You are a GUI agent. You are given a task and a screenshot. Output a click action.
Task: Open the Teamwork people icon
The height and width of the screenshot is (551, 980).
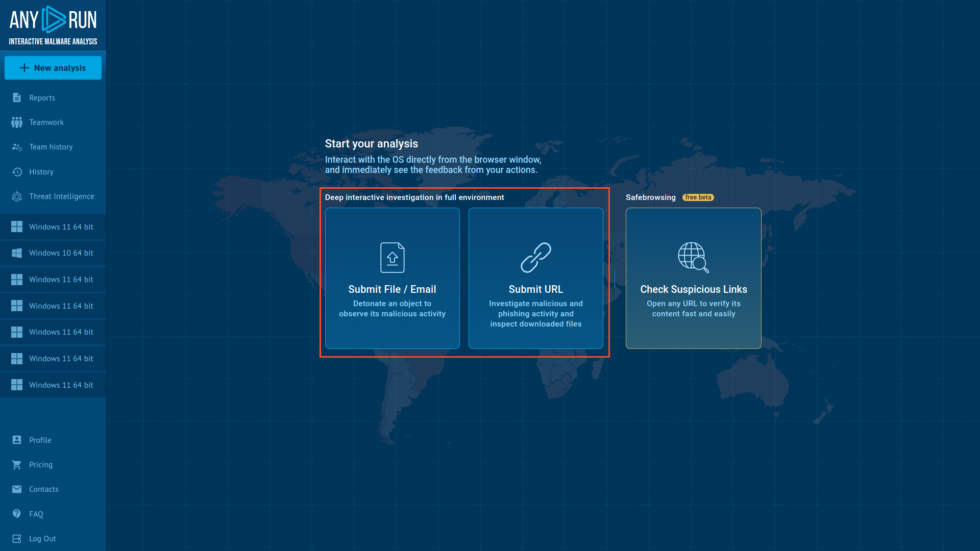[17, 122]
